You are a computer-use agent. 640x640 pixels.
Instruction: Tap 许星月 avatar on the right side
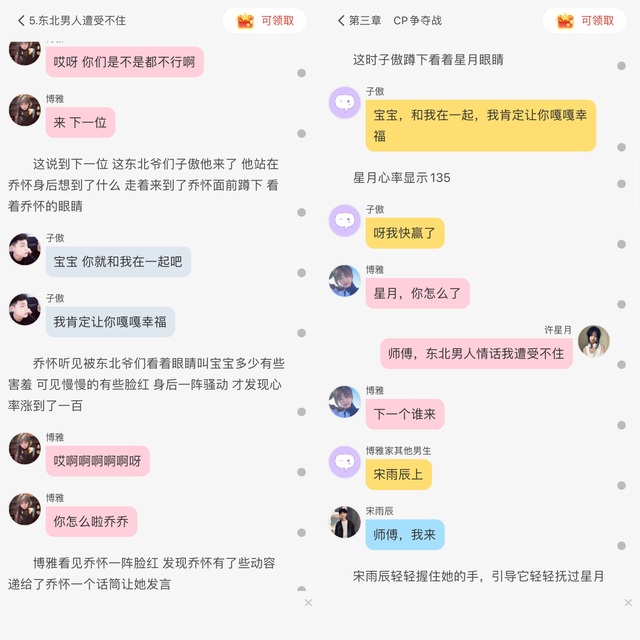(x=593, y=341)
